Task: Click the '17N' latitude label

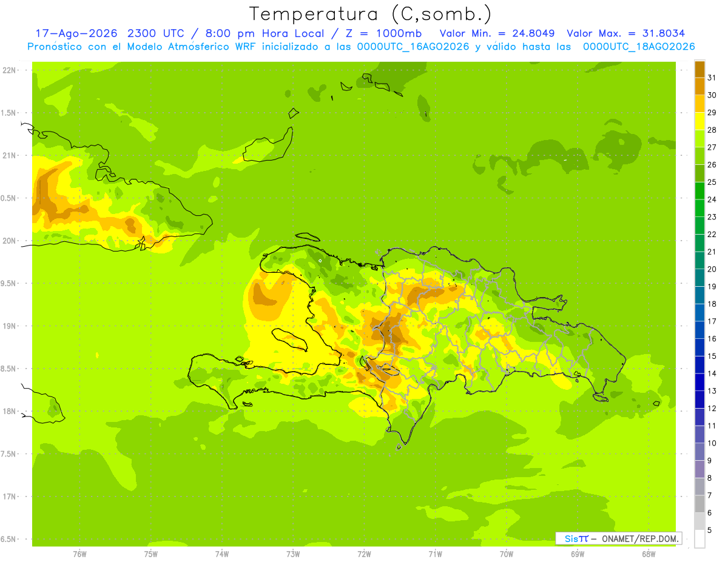Action: 10,497
